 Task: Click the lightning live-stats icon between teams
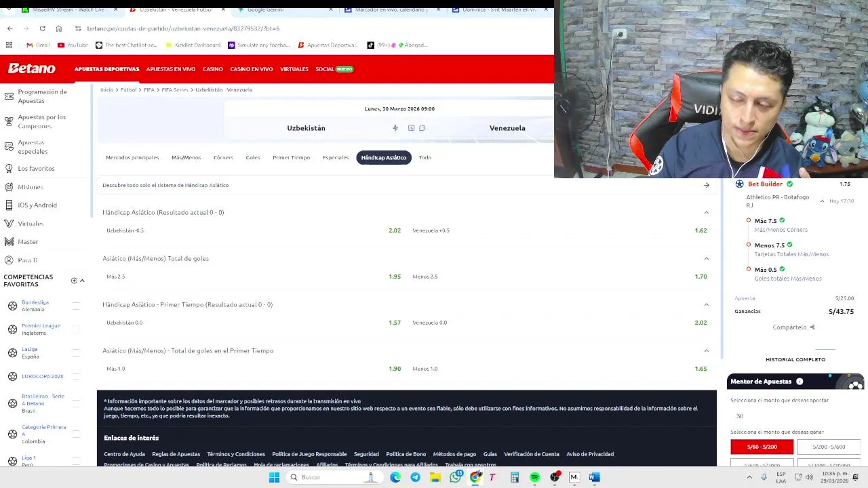click(395, 128)
